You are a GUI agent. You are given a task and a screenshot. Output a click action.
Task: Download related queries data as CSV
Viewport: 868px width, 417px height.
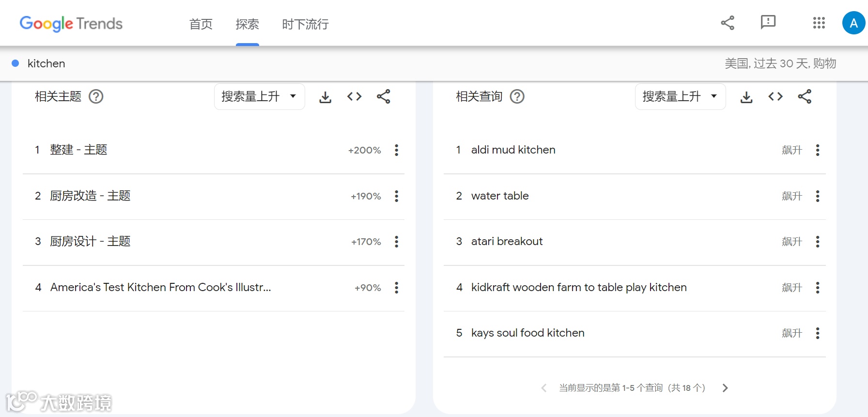click(746, 97)
